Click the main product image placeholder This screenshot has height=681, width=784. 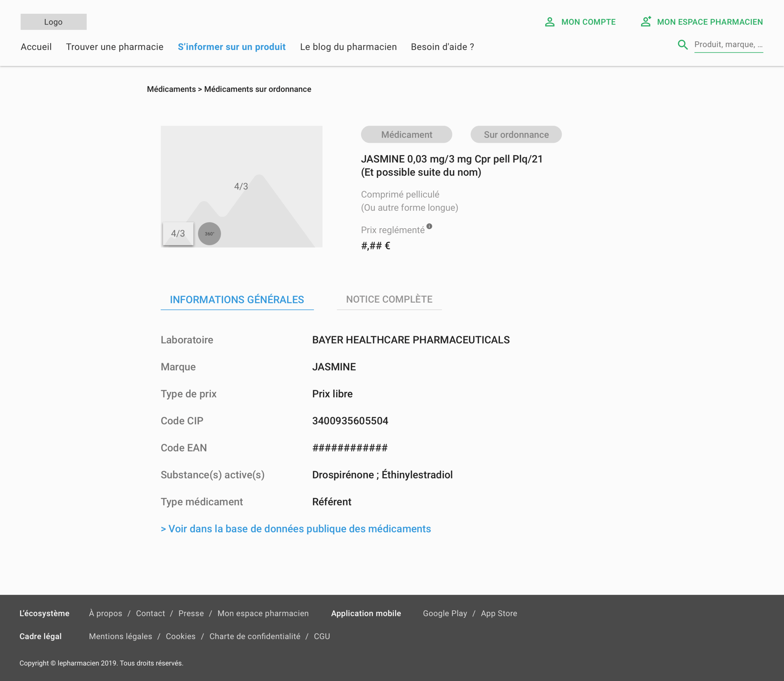pos(242,186)
